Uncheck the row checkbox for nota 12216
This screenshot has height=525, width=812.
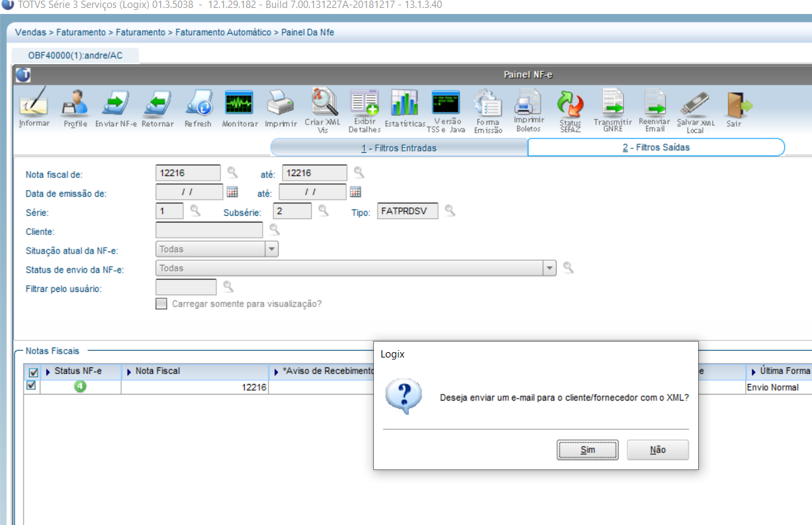[31, 385]
